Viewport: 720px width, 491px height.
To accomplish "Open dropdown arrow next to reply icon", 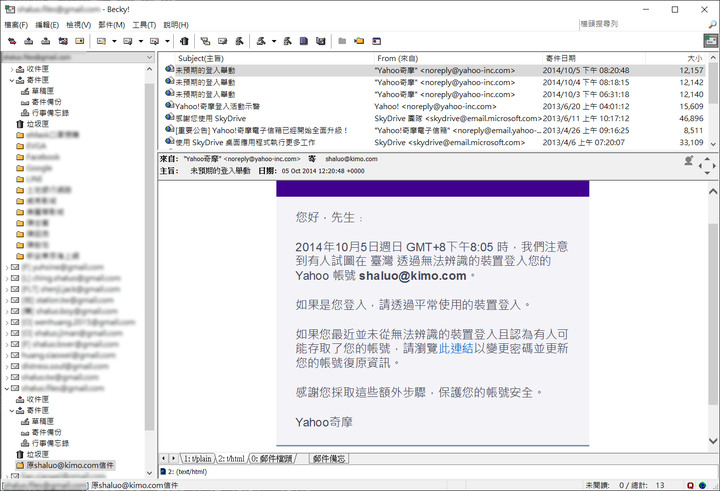I will [x=141, y=41].
